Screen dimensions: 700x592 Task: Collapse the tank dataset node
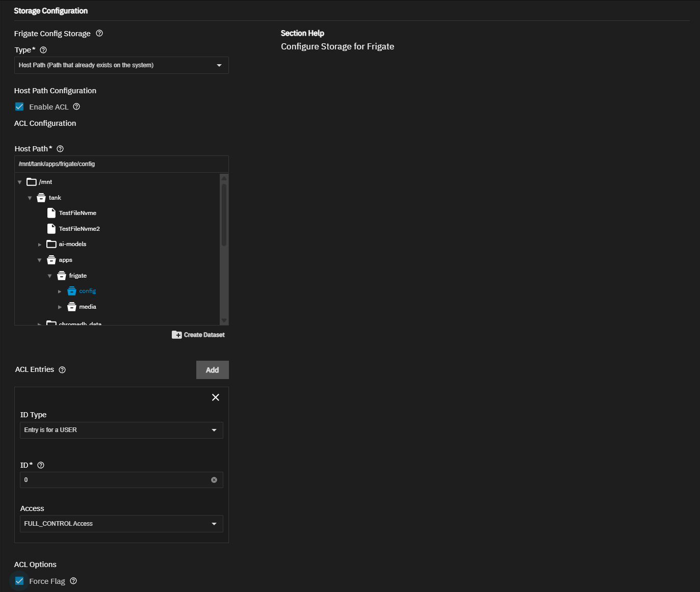30,198
